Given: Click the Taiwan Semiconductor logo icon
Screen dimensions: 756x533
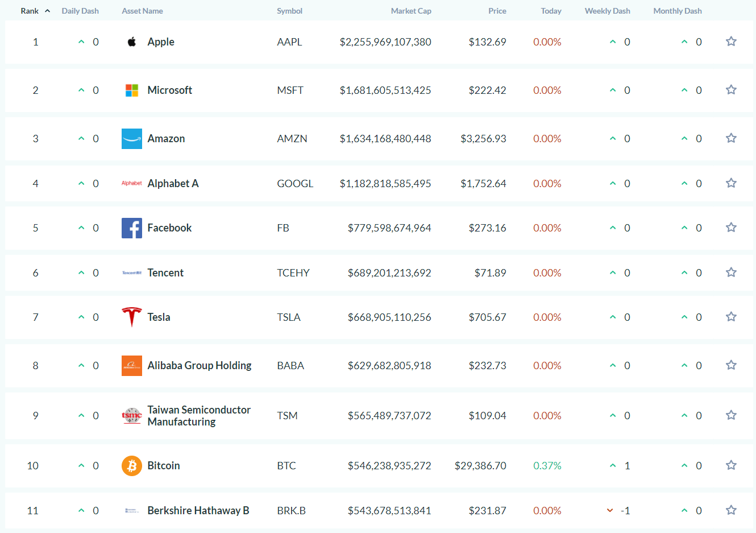Looking at the screenshot, I should pyautogui.click(x=132, y=416).
